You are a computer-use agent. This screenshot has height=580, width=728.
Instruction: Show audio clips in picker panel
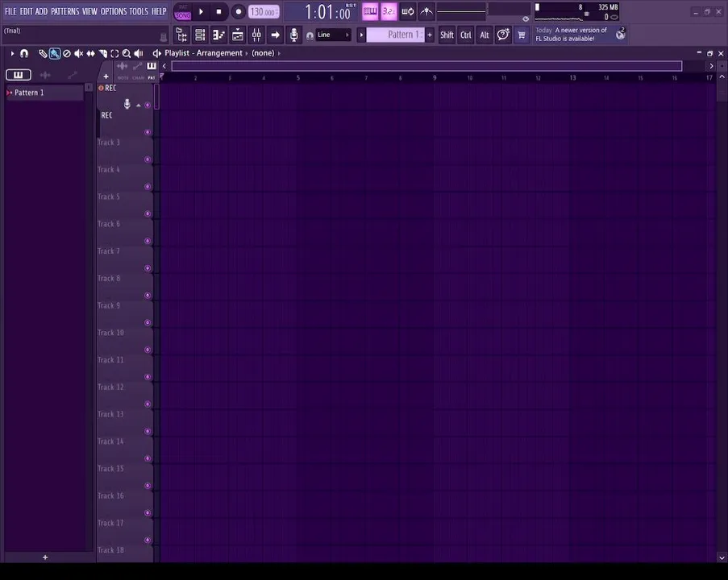coord(45,75)
